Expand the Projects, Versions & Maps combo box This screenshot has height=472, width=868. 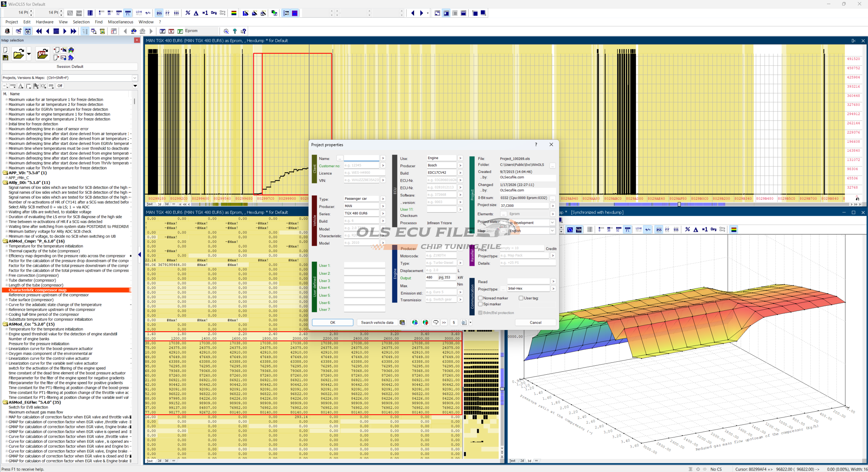(135, 78)
